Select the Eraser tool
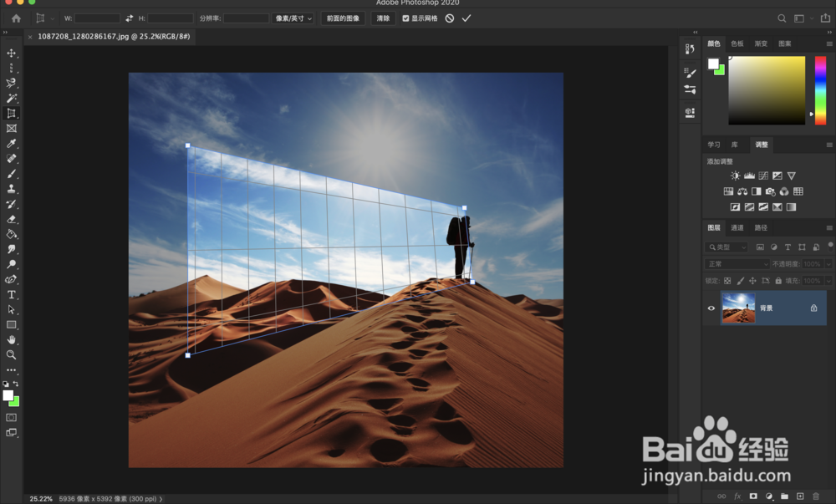 click(11, 219)
